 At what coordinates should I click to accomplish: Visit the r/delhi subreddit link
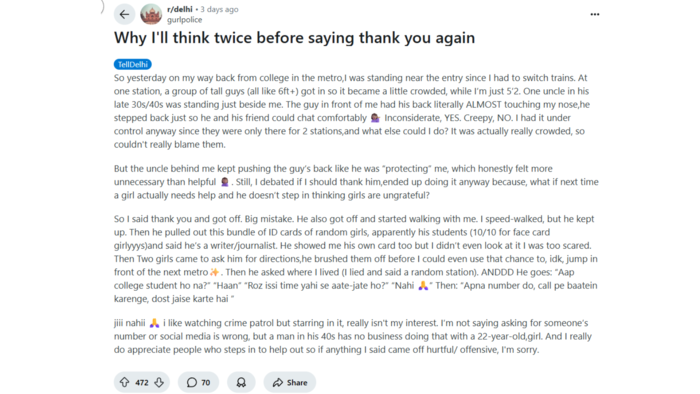coord(179,9)
